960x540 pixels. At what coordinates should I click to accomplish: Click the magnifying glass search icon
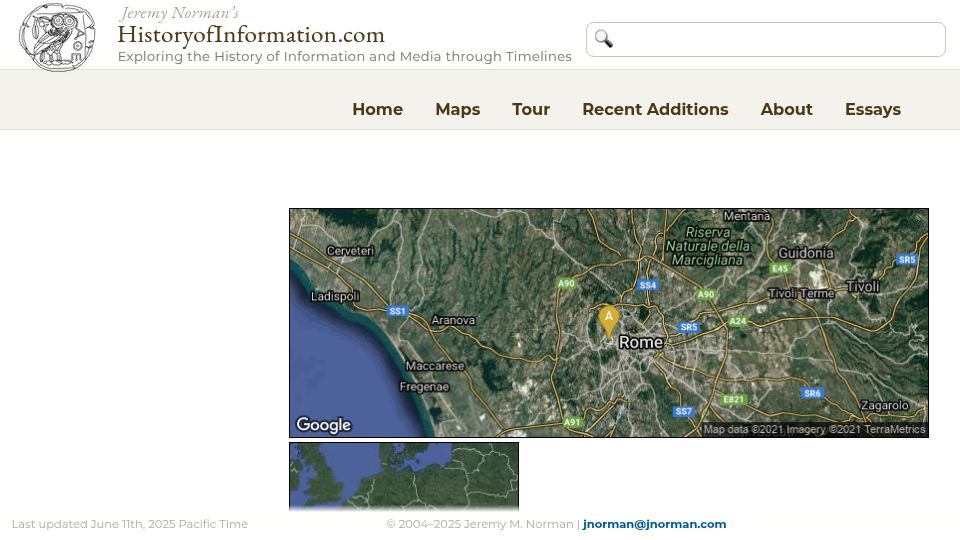604,39
